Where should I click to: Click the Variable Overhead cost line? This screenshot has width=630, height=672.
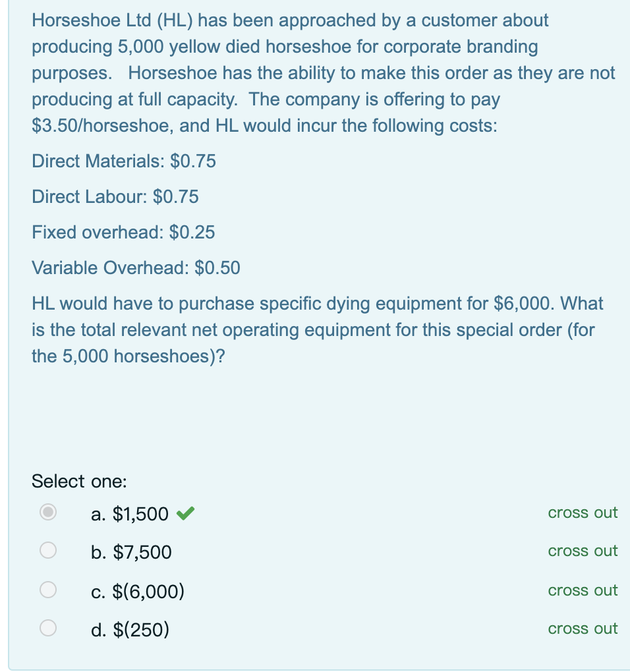click(x=136, y=268)
